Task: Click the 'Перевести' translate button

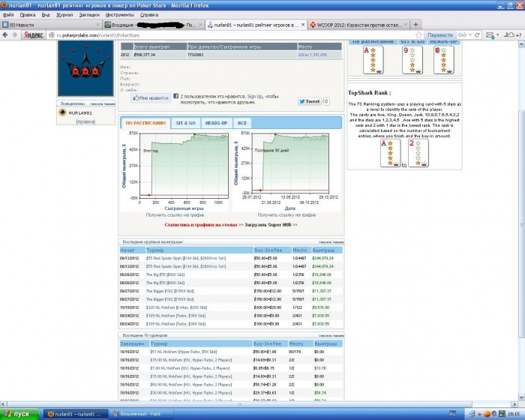Action: tap(440, 34)
